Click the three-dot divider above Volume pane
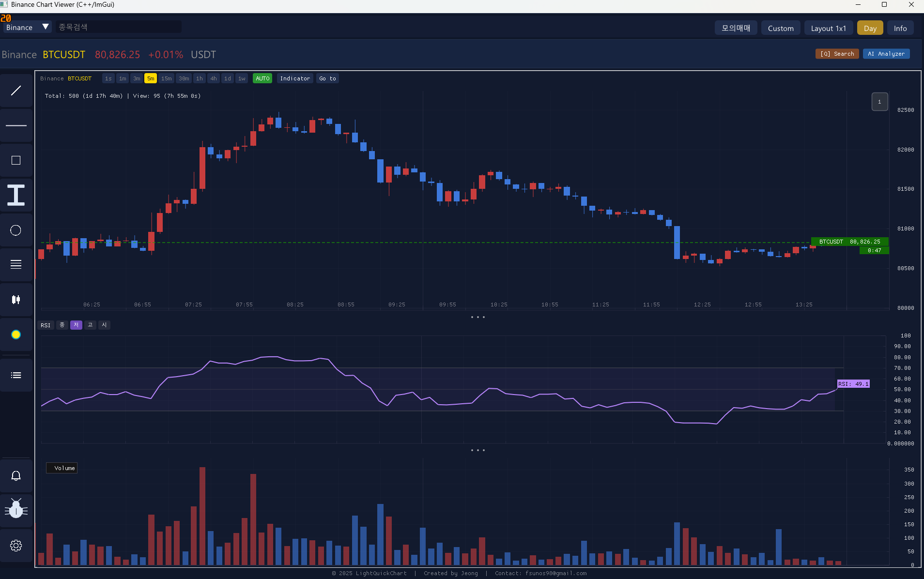 click(478, 450)
